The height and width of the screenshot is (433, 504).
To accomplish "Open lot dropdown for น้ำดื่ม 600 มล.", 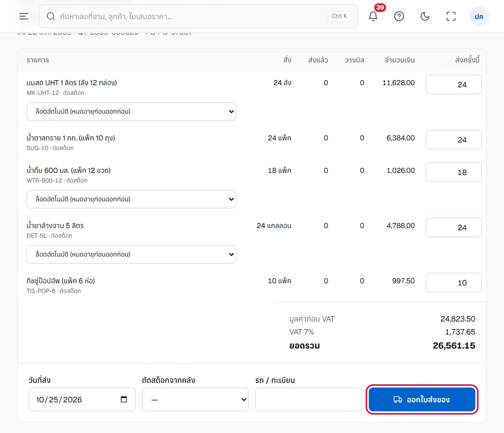I will 131,199.
